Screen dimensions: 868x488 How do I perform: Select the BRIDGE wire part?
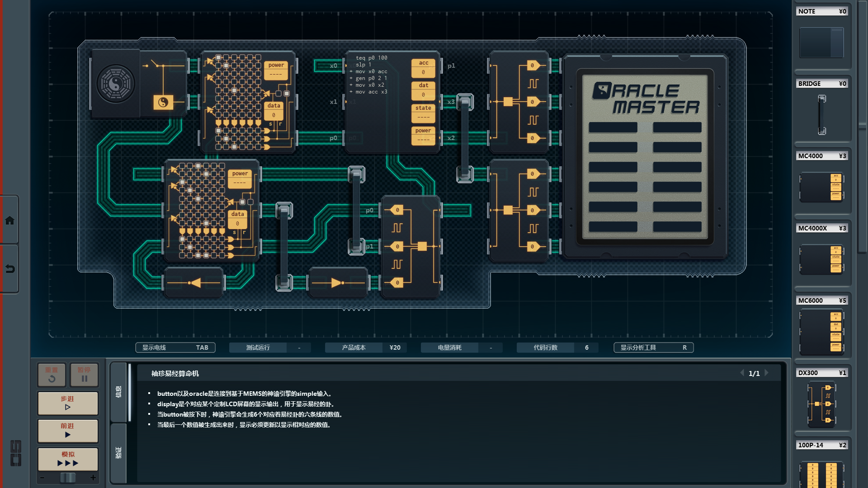(x=821, y=114)
